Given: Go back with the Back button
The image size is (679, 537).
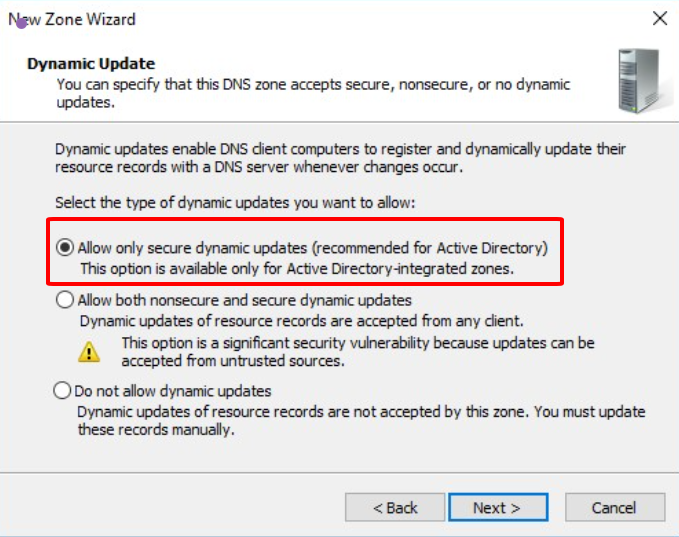Looking at the screenshot, I should click(x=395, y=507).
